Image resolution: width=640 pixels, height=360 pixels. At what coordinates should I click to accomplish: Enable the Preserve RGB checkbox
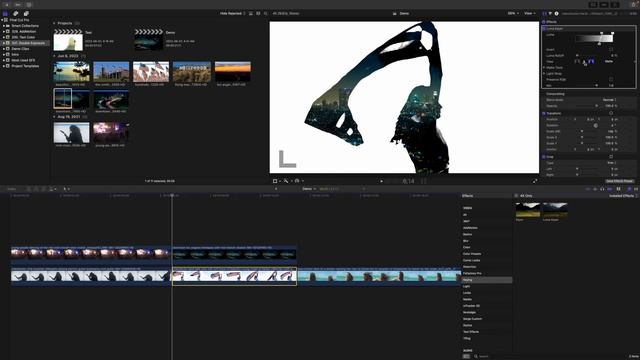tap(611, 79)
